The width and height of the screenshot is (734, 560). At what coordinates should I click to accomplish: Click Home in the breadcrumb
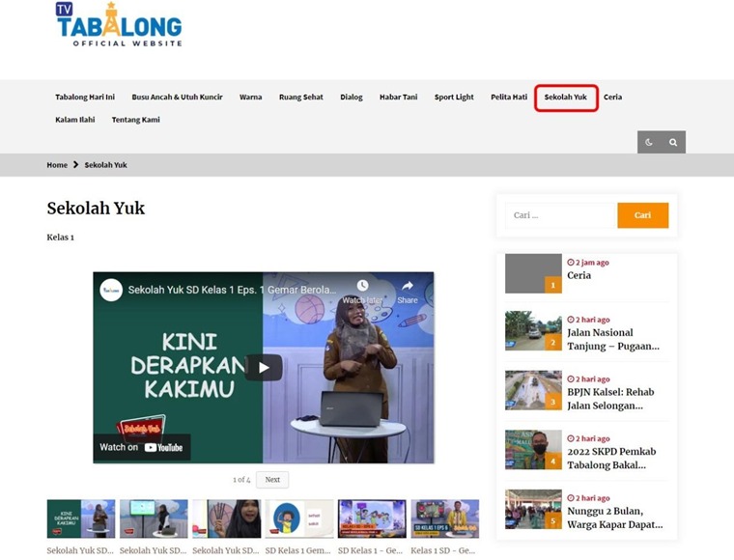tap(57, 165)
